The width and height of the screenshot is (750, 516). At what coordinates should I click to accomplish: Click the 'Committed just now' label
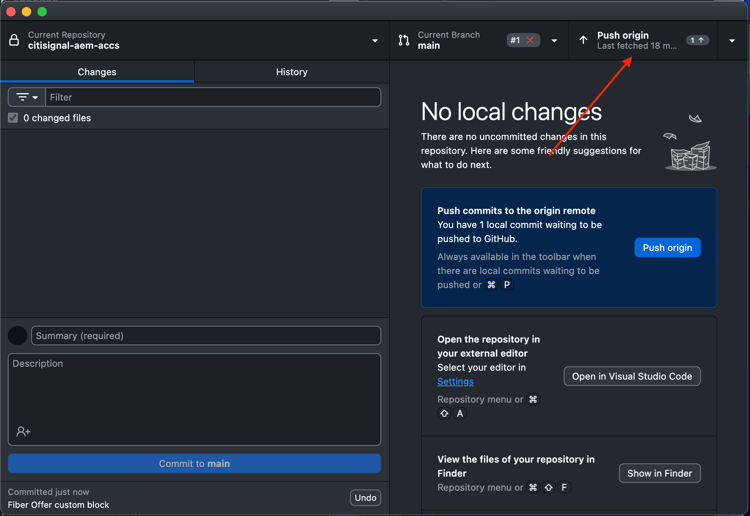[48, 492]
